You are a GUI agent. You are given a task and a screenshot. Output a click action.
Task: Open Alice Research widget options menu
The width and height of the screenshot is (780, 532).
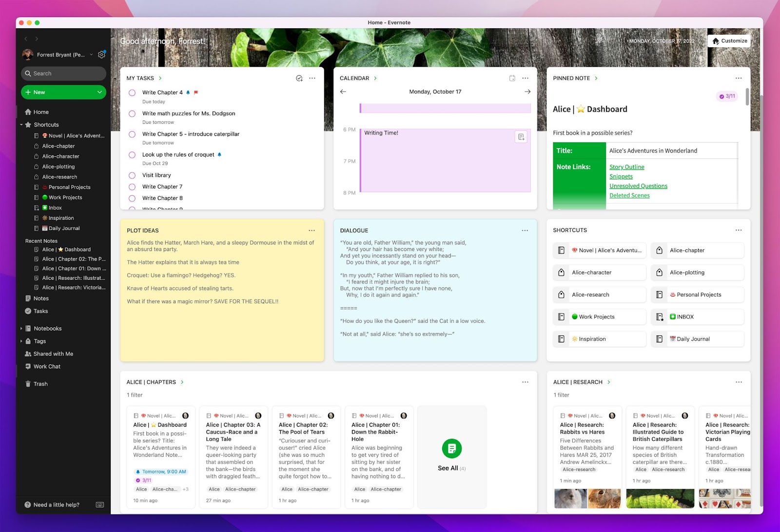coord(739,382)
